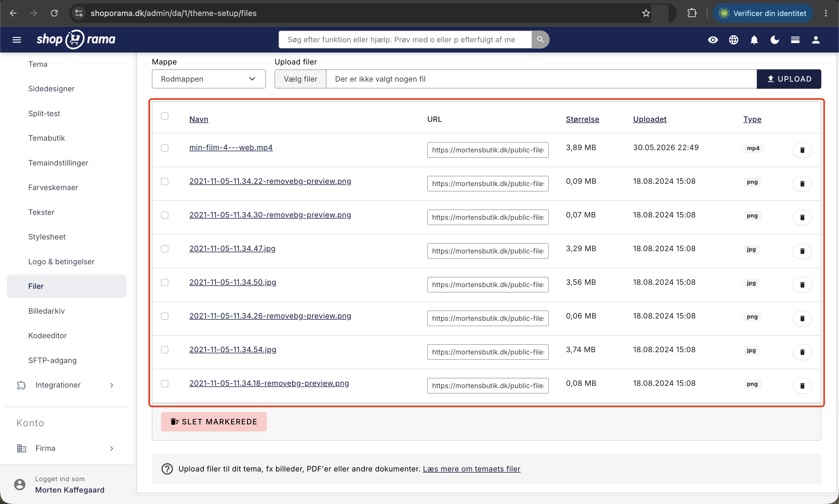Check the 2021-11-05-11.34.22-removebg-preview.png checkbox
The image size is (839, 504).
165,181
